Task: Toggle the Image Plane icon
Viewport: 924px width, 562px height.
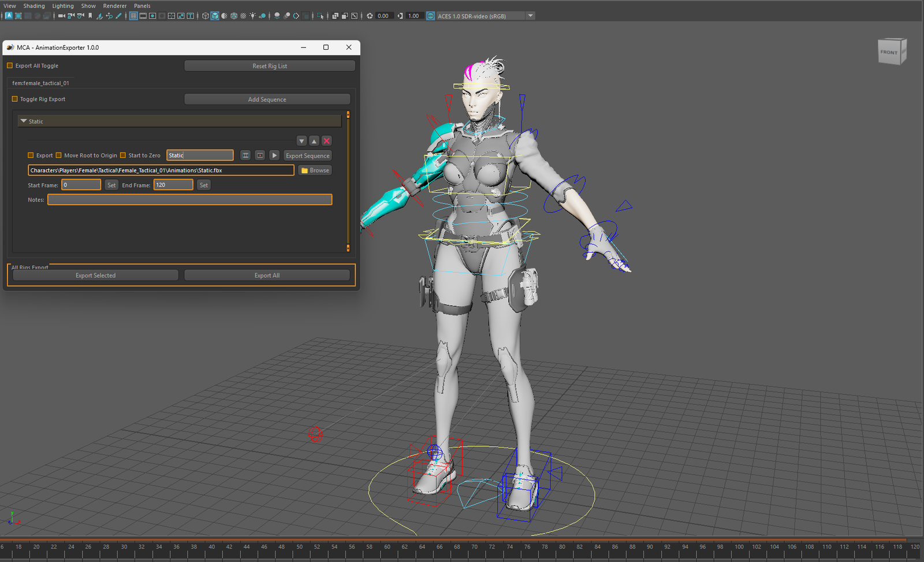Action: click(99, 16)
